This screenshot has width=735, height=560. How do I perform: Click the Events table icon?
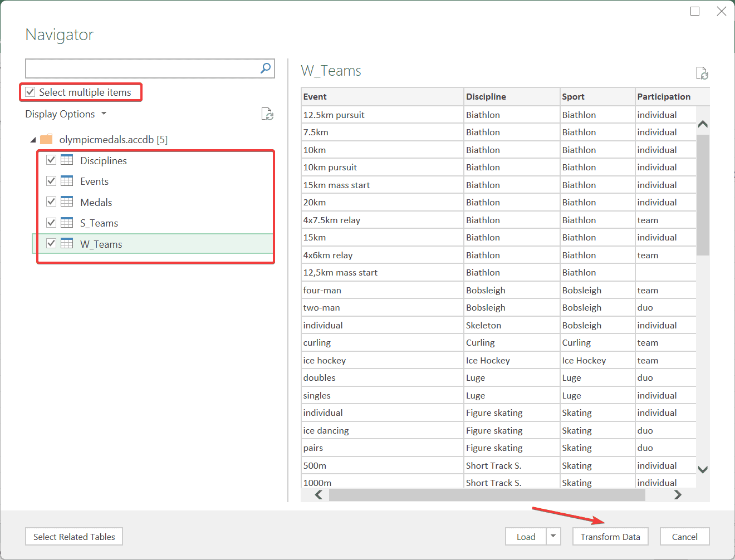(x=67, y=181)
